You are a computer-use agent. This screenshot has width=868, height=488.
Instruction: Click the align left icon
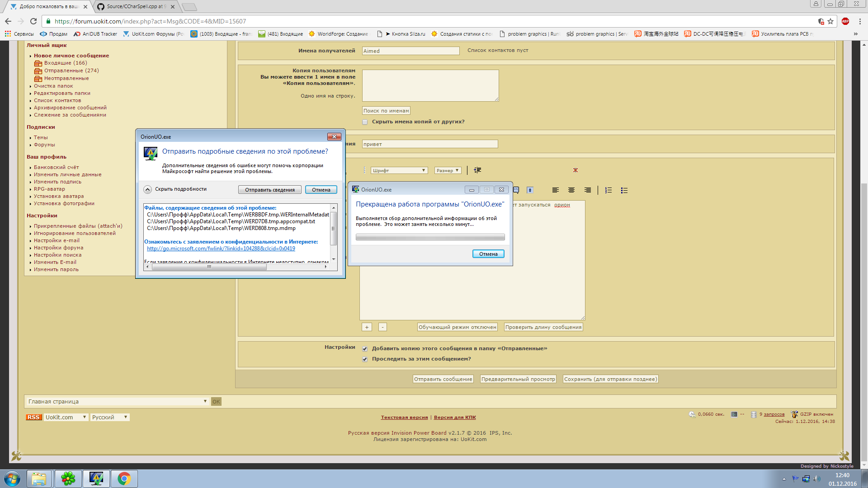point(555,190)
